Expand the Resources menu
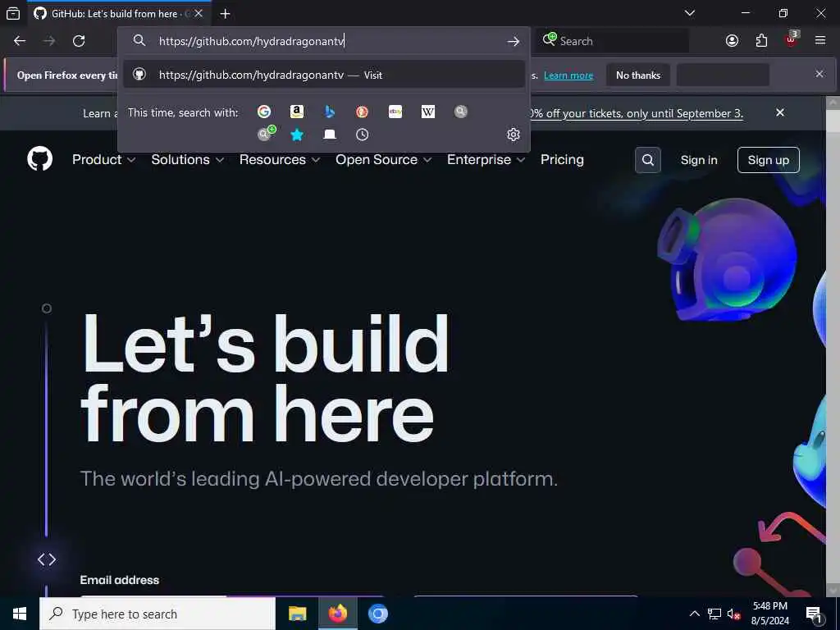Viewport: 840px width, 630px height. pos(279,160)
